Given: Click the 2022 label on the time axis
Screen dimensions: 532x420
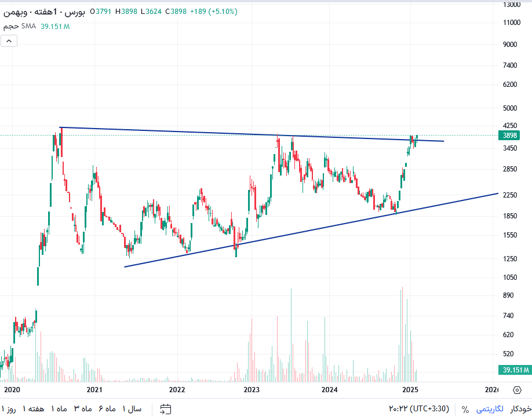Looking at the screenshot, I should click(177, 389).
